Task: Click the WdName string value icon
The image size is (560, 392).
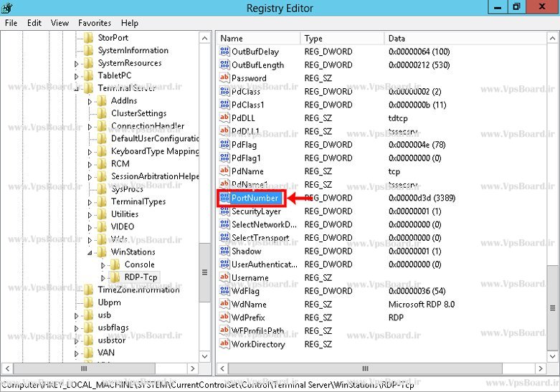Action: [x=224, y=305]
